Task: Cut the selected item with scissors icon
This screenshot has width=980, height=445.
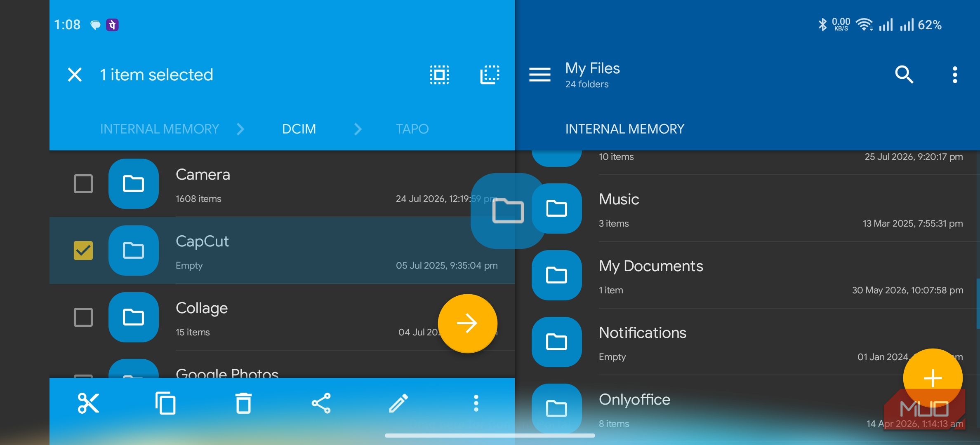Action: 88,403
